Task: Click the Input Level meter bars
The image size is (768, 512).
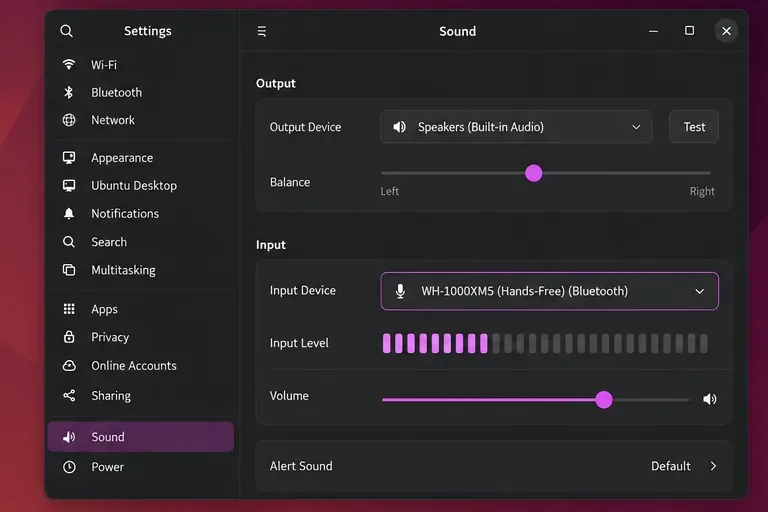Action: click(545, 343)
